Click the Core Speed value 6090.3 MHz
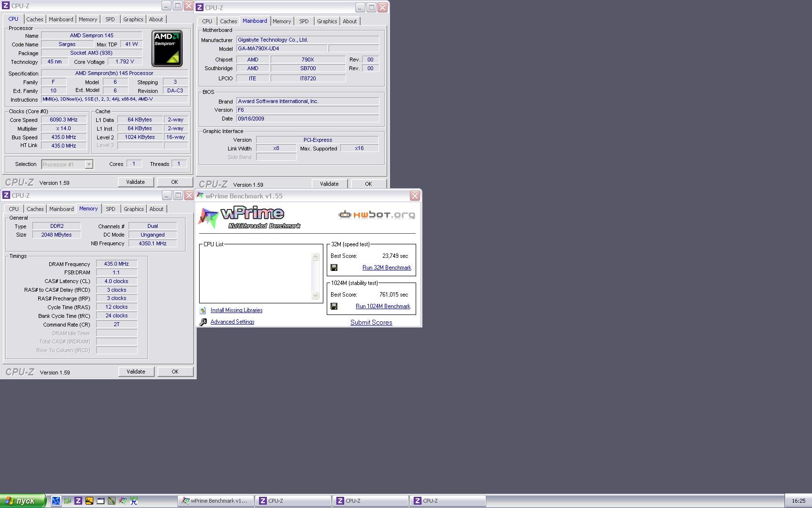Image resolution: width=812 pixels, height=508 pixels. 64,120
